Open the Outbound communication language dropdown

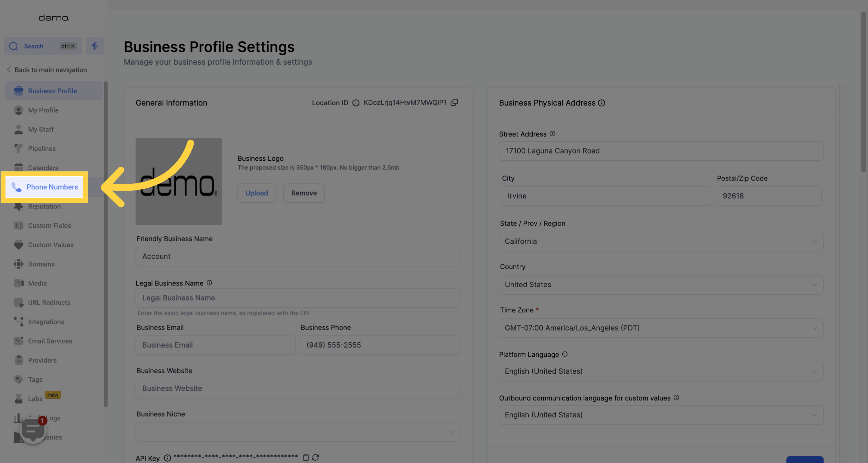click(x=661, y=415)
